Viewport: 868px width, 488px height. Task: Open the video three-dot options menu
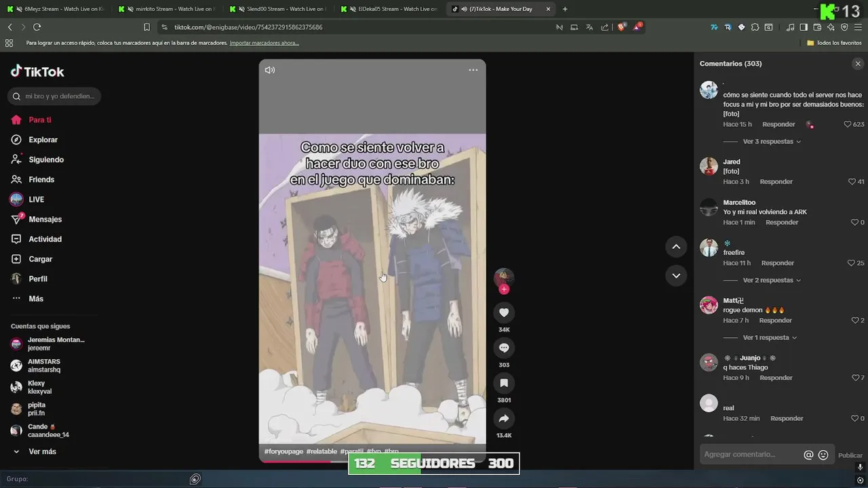(473, 70)
